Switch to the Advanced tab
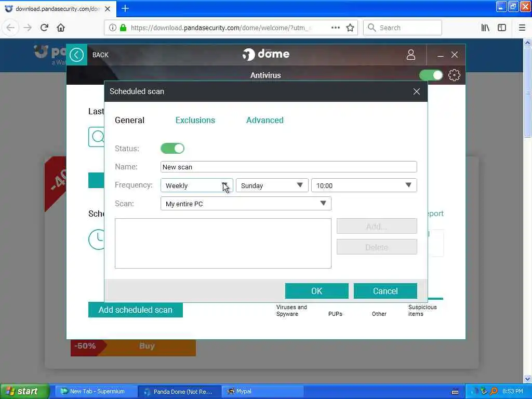This screenshot has height=399, width=532. 264,120
